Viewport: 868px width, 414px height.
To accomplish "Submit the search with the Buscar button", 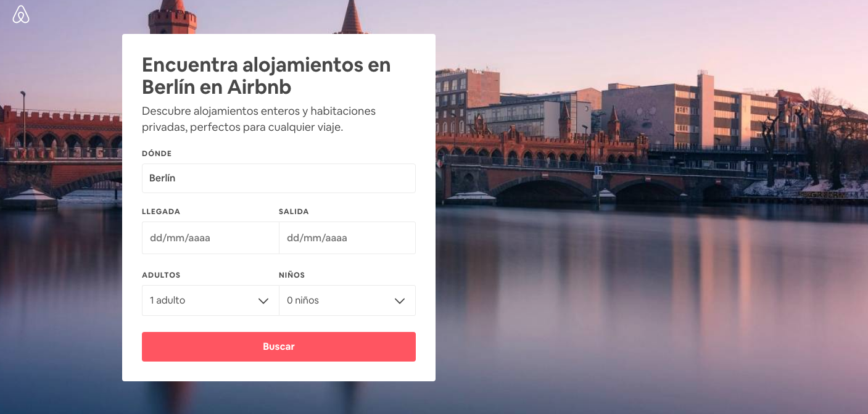I will [x=279, y=347].
